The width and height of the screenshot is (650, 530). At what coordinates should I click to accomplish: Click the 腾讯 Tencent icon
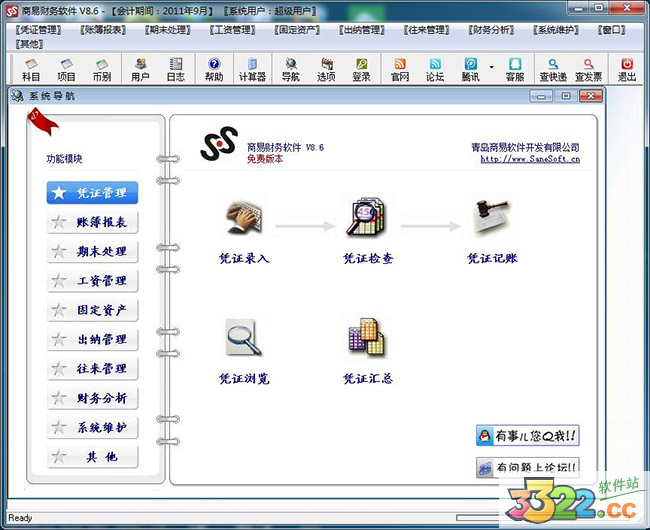coord(471,70)
